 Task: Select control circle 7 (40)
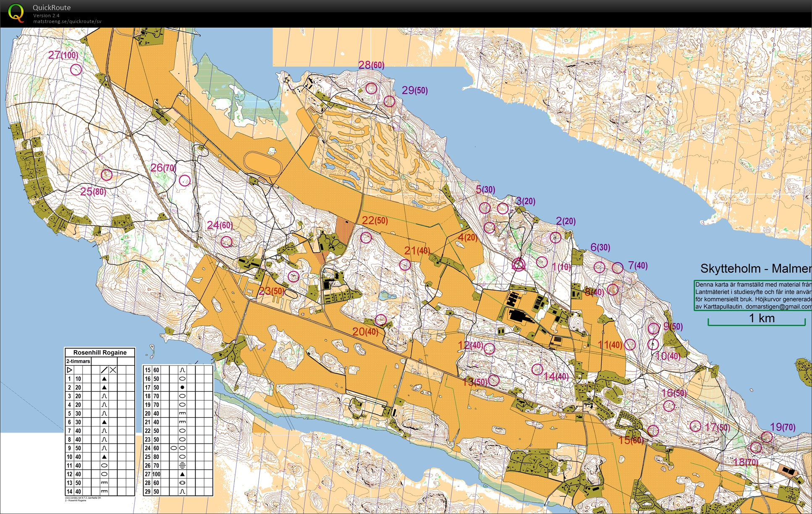tap(618, 267)
